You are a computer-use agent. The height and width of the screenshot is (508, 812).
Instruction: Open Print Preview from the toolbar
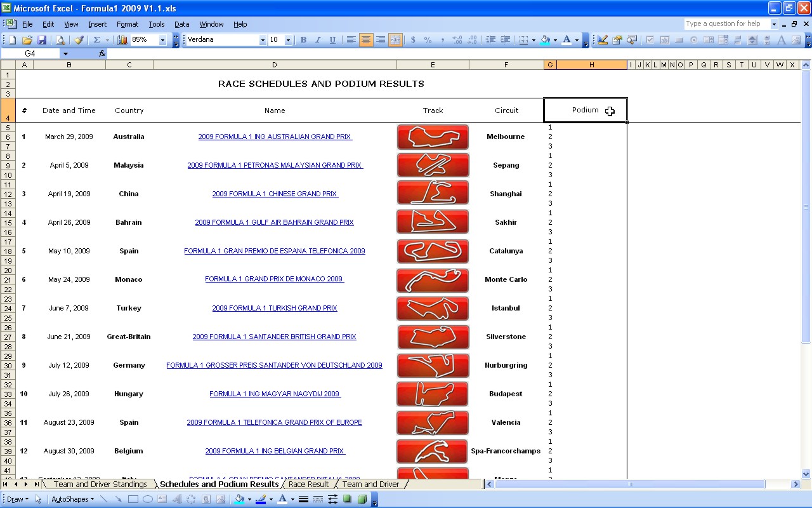[60, 39]
